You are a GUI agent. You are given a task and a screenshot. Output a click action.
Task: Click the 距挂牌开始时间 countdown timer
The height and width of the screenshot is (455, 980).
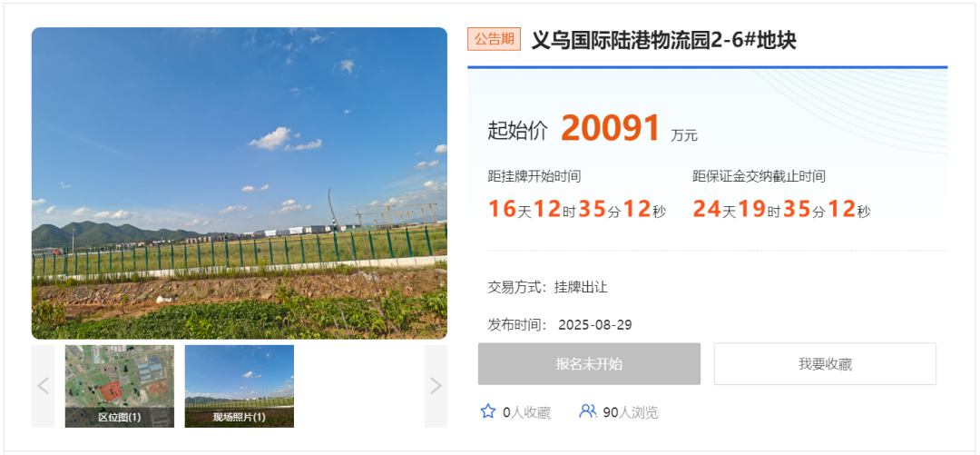pos(577,210)
